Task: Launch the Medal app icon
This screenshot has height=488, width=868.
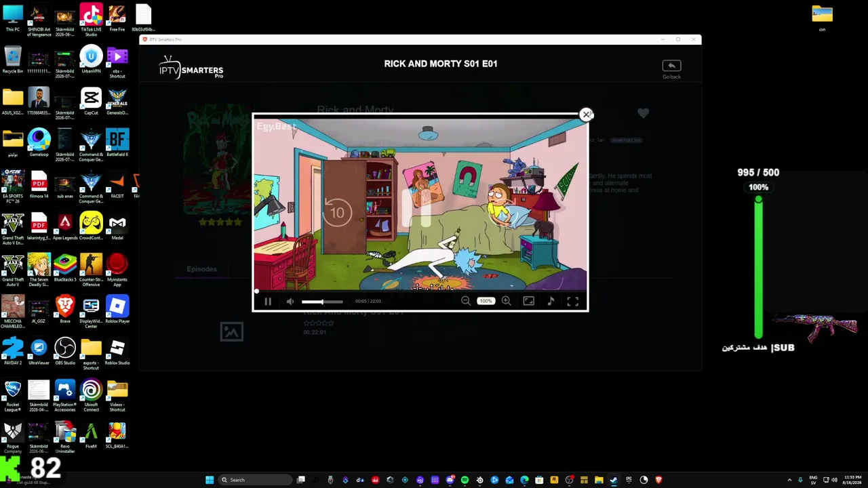Action: tap(117, 226)
